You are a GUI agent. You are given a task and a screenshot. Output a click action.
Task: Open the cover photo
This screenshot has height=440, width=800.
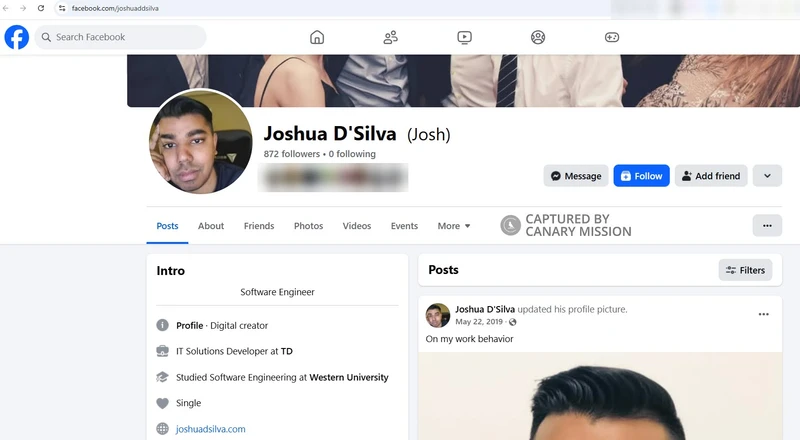tap(463, 81)
